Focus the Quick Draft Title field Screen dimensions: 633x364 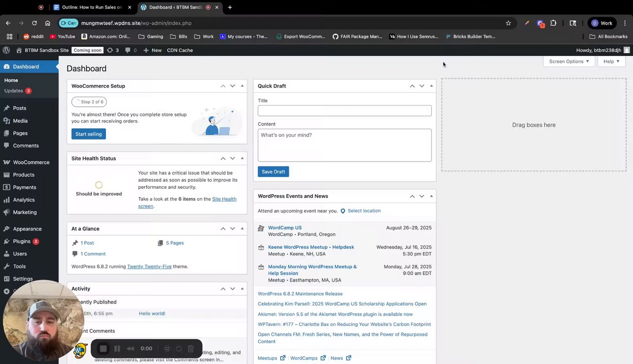(x=345, y=111)
